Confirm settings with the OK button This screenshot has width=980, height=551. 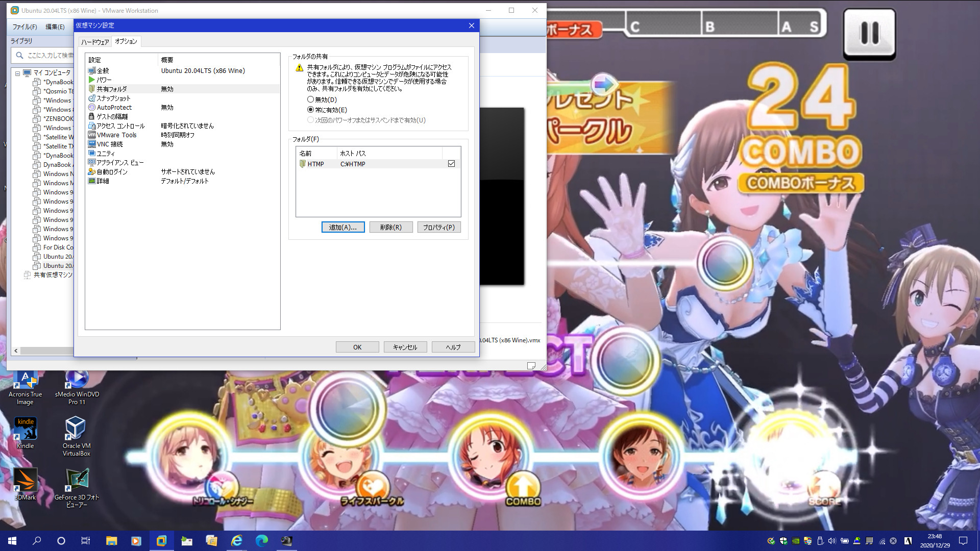point(357,347)
